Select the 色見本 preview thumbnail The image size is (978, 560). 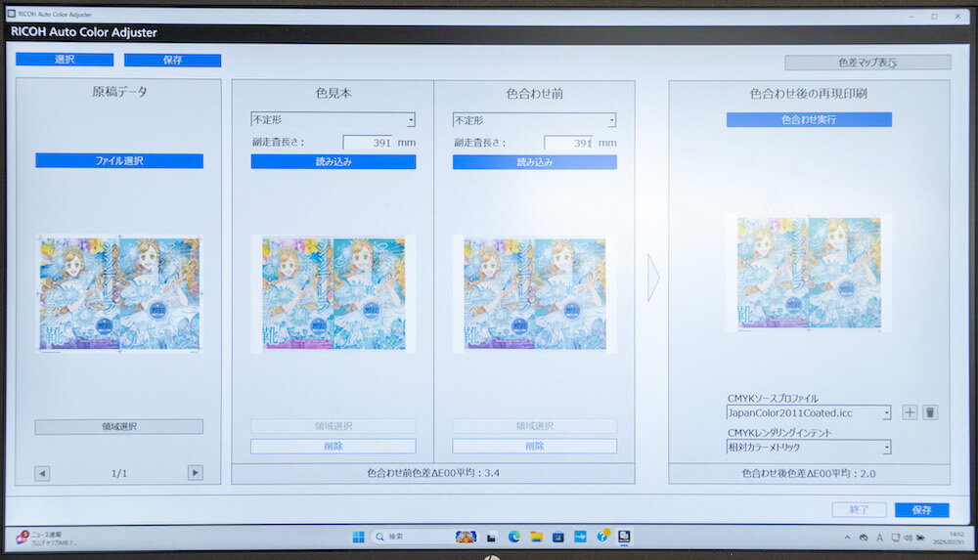(333, 294)
